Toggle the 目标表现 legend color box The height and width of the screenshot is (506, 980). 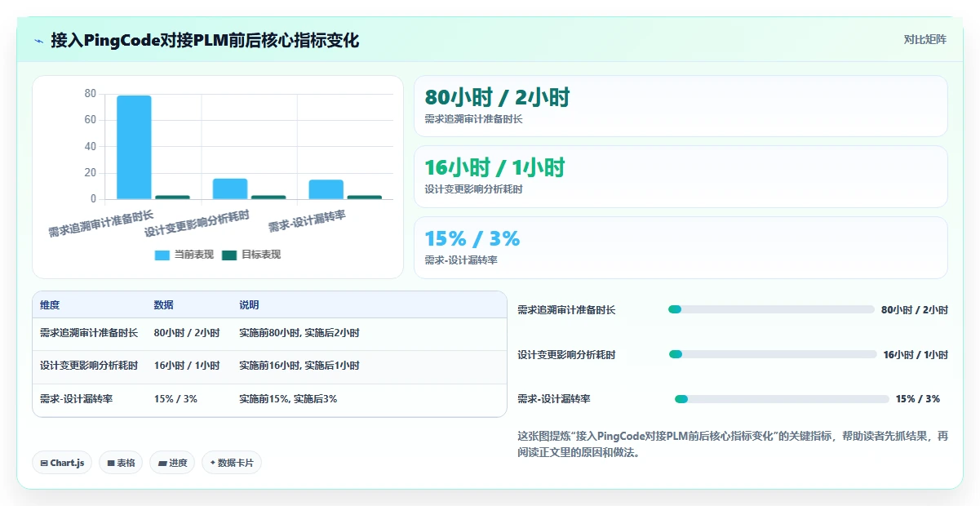click(229, 255)
